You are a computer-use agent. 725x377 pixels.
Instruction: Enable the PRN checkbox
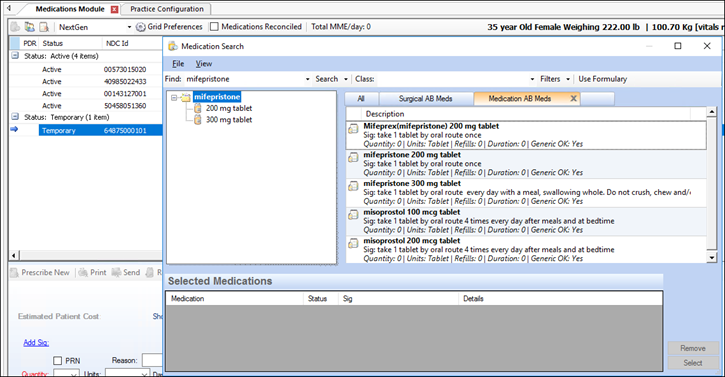58,361
